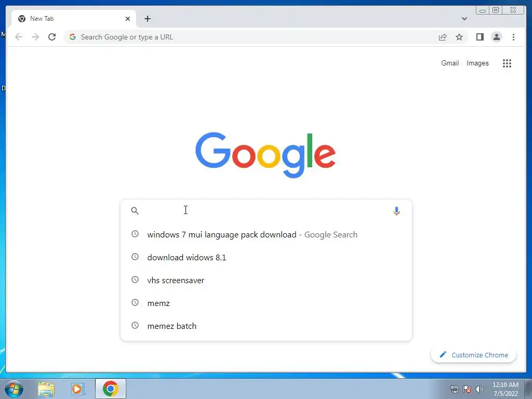Click the reload page icon
The width and height of the screenshot is (532, 399).
click(x=52, y=37)
